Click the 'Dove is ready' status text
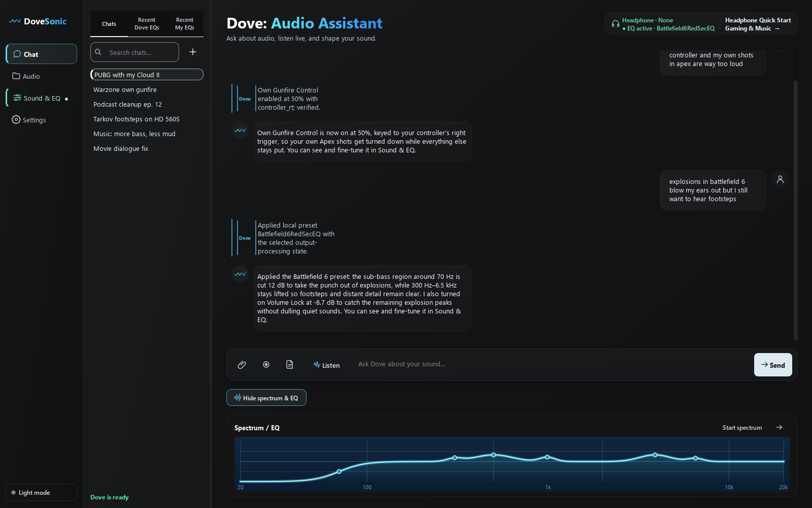The width and height of the screenshot is (812, 508). (x=110, y=497)
